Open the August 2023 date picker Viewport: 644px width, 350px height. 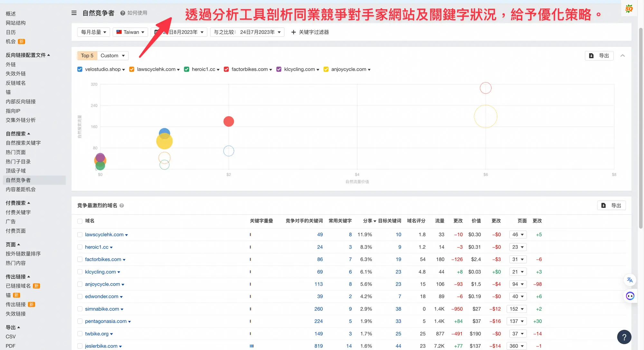[179, 32]
